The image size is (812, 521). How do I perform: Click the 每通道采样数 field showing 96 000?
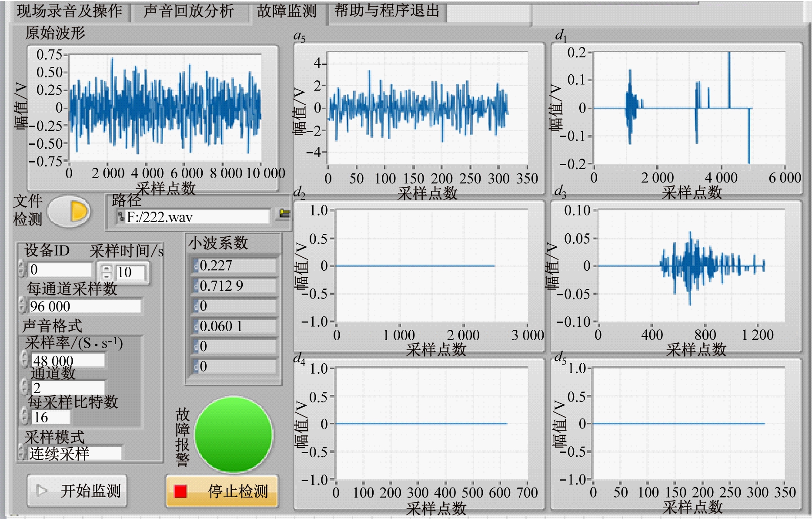(85, 306)
